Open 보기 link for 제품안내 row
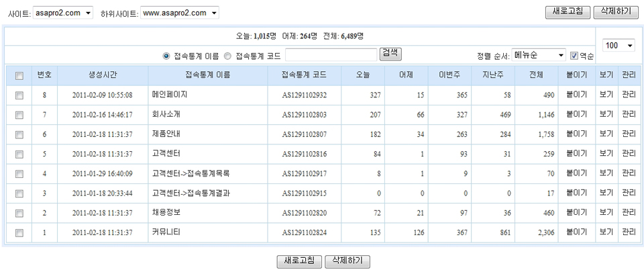 [x=606, y=134]
